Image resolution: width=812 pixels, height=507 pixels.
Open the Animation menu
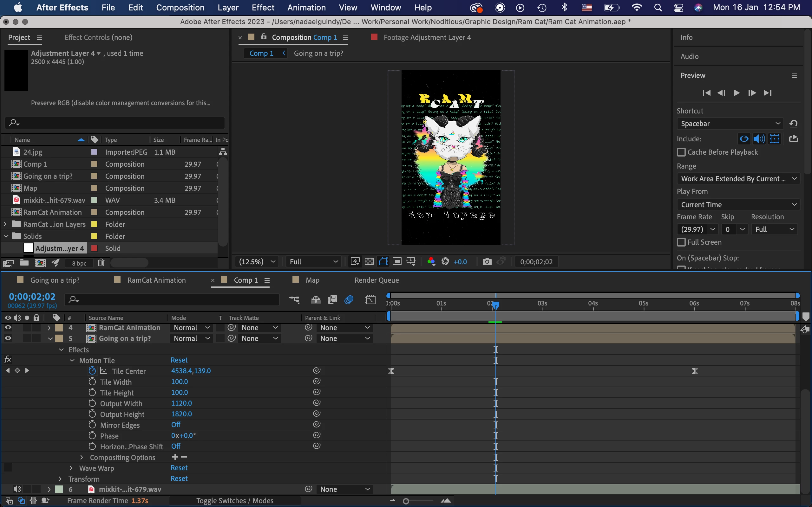(x=306, y=7)
